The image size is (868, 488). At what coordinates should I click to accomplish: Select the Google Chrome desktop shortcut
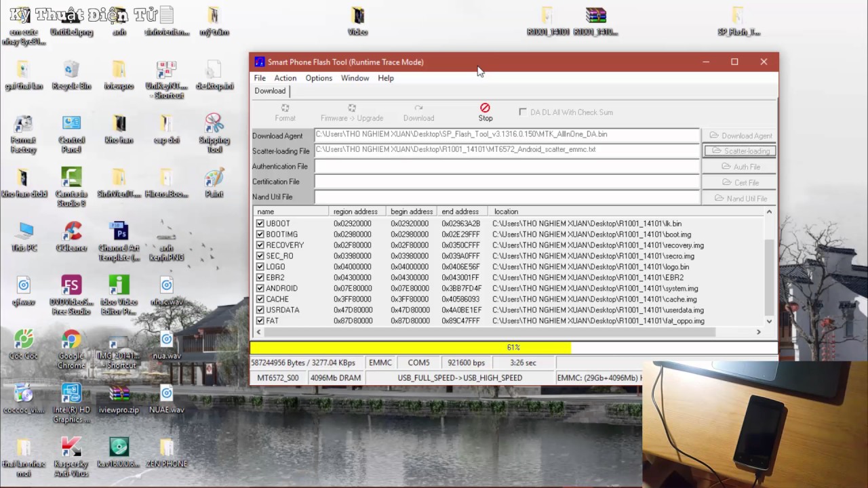(71, 349)
